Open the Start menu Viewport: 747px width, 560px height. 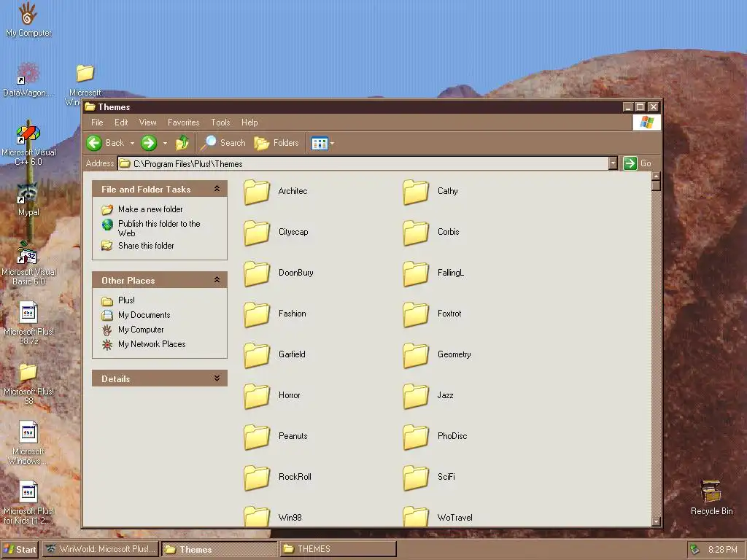(x=20, y=549)
